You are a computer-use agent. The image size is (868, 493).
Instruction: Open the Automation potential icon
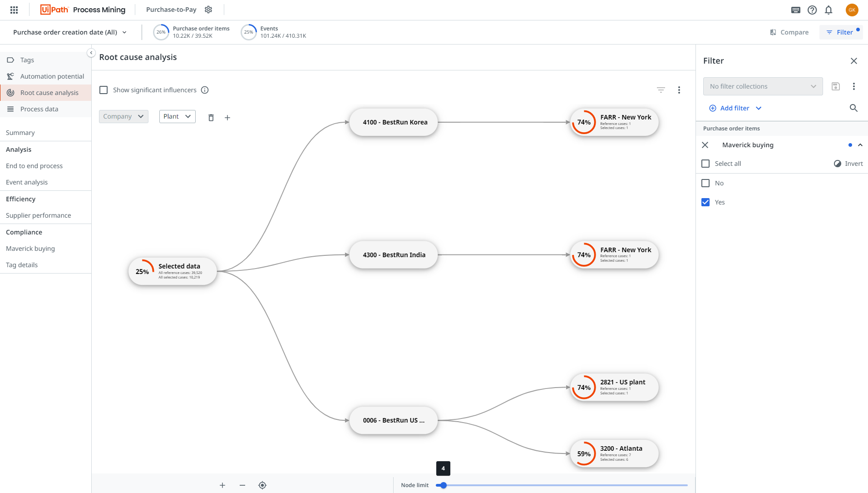pyautogui.click(x=10, y=76)
